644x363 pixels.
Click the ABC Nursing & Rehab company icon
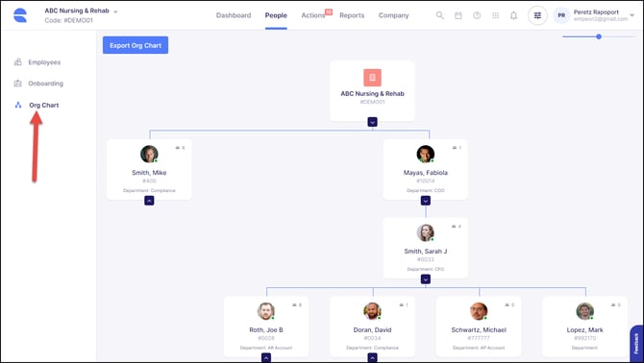click(x=372, y=78)
